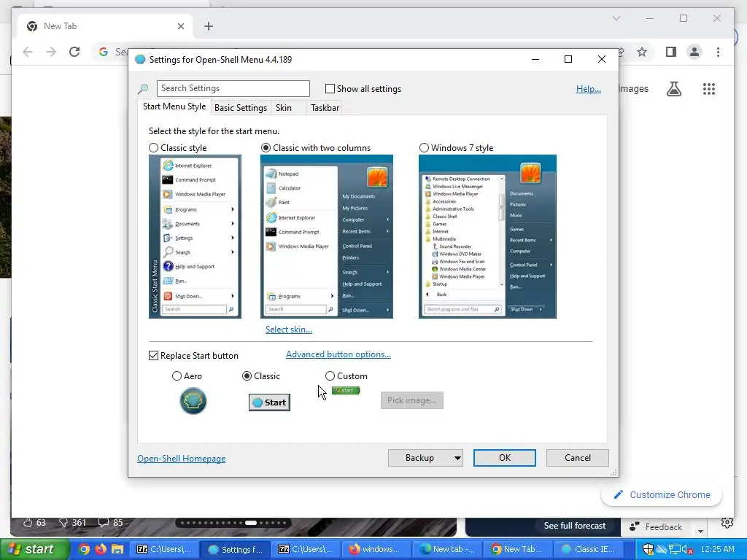Click the Chrome forward arrow
The width and height of the screenshot is (747, 560).
point(51,52)
